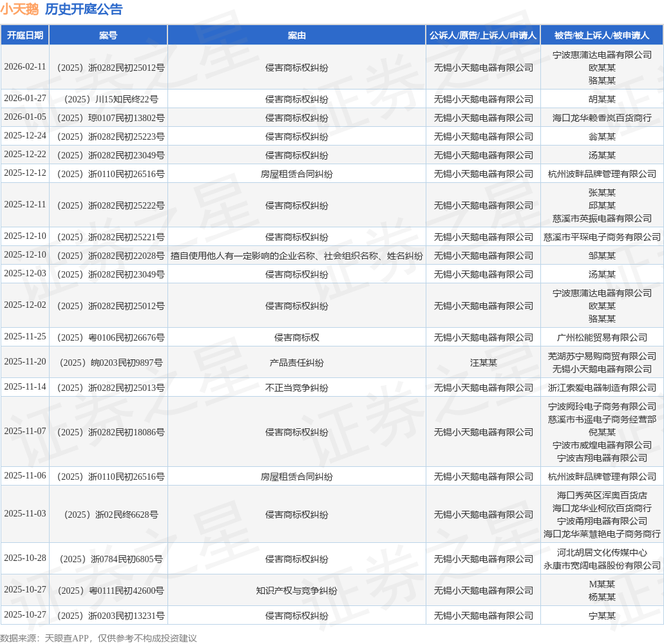This screenshot has height=644, width=664.
Task: Click defendant M某某
Action: pos(602,584)
